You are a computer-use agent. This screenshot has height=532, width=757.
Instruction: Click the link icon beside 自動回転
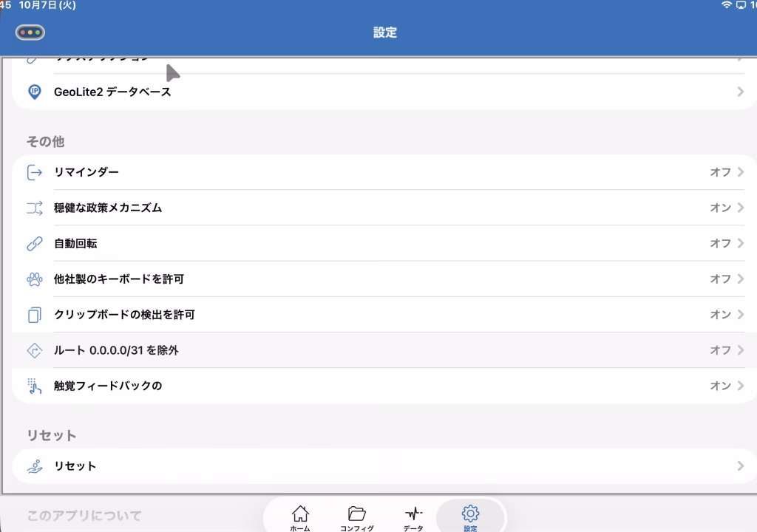(34, 244)
